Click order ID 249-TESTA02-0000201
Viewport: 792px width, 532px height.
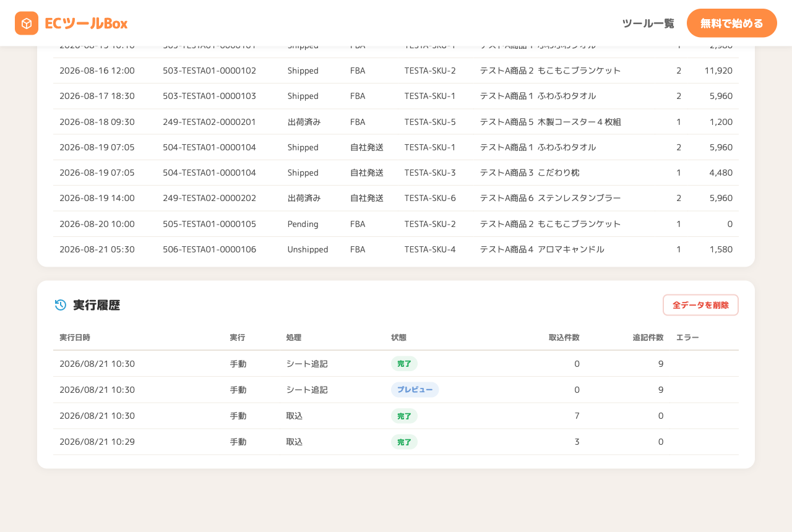pos(209,122)
